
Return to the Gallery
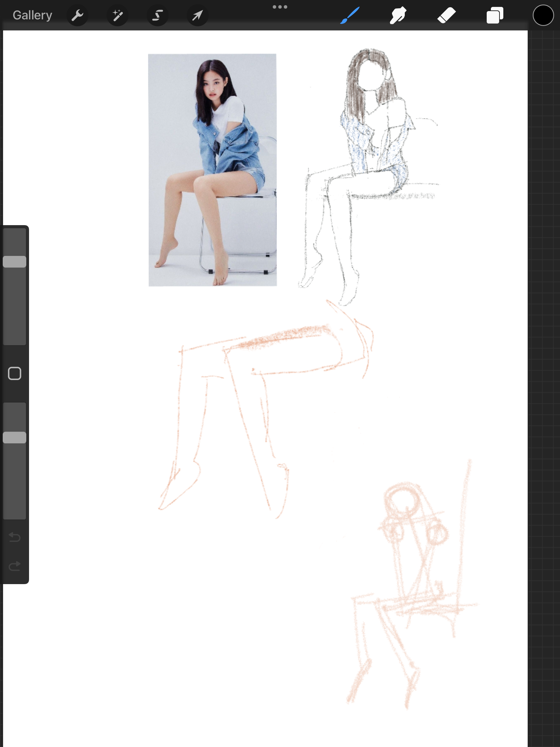[x=32, y=15]
